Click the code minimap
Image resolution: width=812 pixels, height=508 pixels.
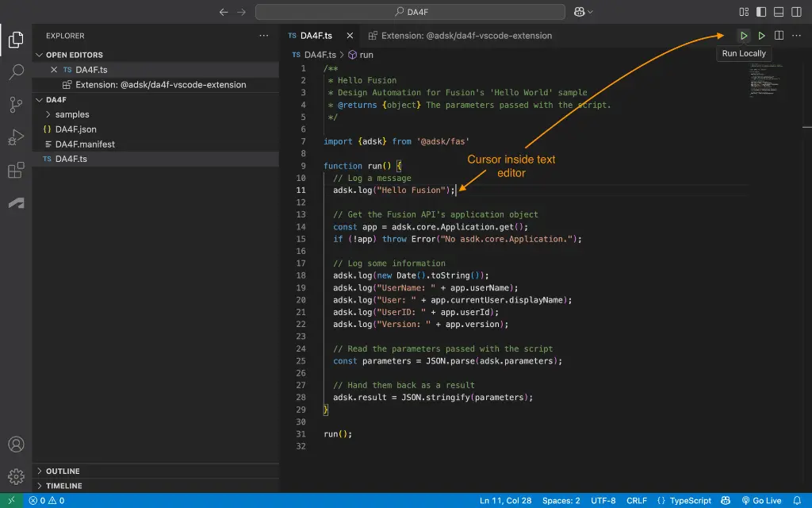point(765,80)
